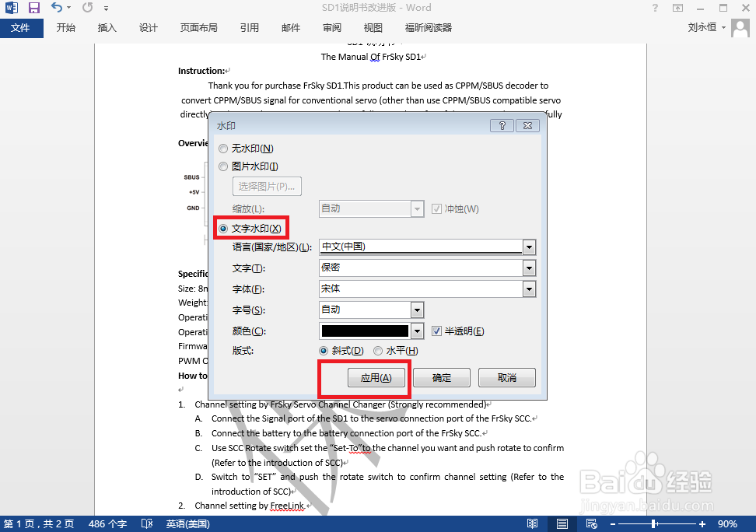This screenshot has width=756, height=532.
Task: Open the 引用 ribbon tab
Action: point(249,28)
